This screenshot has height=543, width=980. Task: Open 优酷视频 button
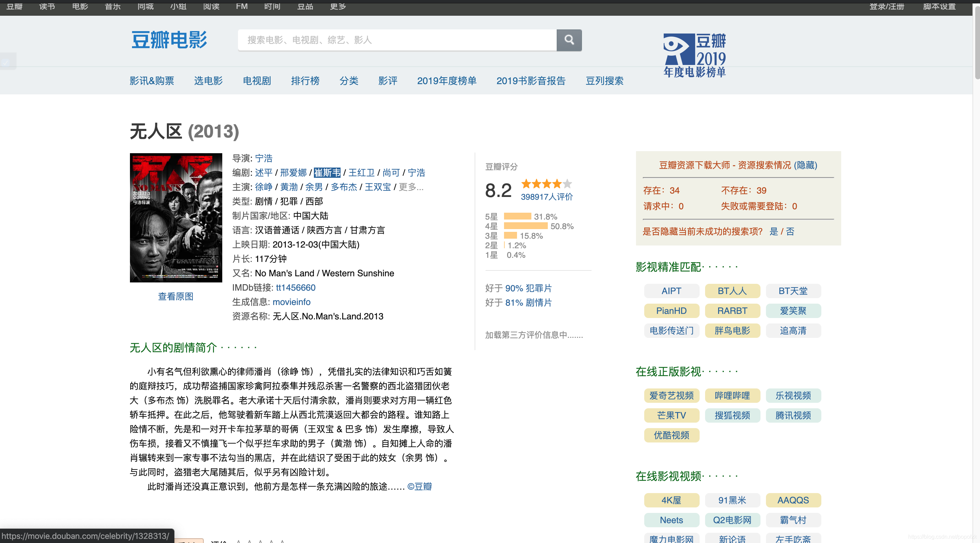coord(672,435)
